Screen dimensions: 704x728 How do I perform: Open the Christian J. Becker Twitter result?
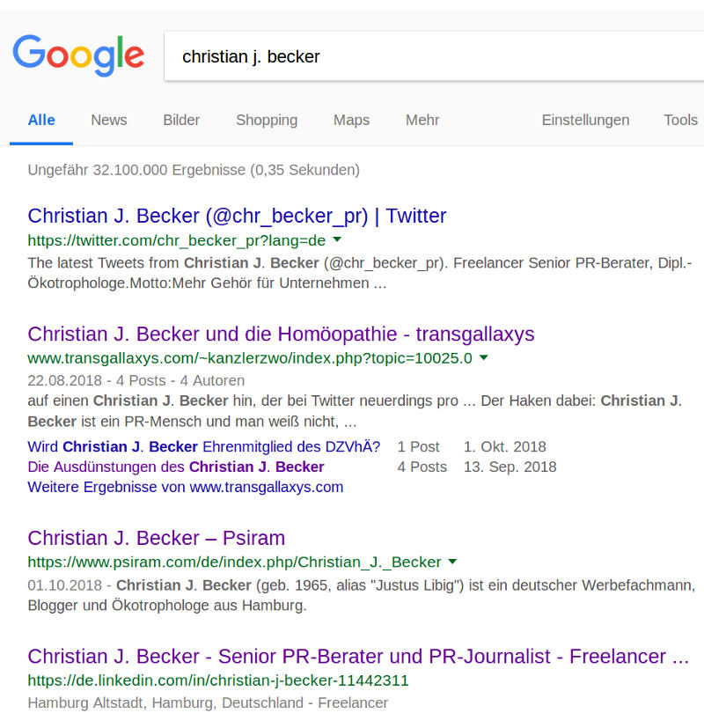[237, 216]
